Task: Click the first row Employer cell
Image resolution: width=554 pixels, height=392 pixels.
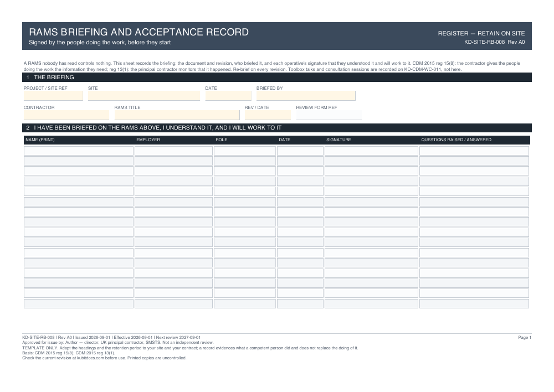Action: click(x=173, y=151)
